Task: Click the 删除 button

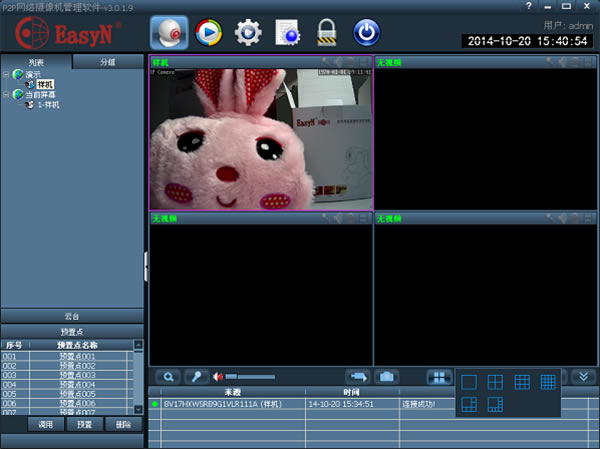Action: [x=123, y=424]
